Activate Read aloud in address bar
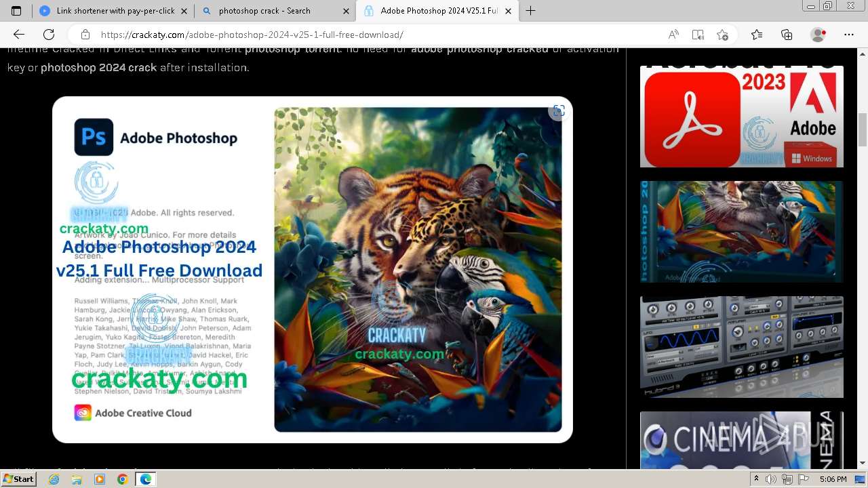Image resolution: width=868 pixels, height=488 pixels. pos(673,35)
